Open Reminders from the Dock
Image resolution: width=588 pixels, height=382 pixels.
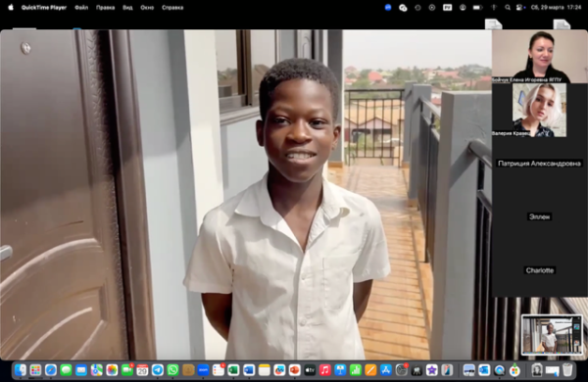coord(219,370)
